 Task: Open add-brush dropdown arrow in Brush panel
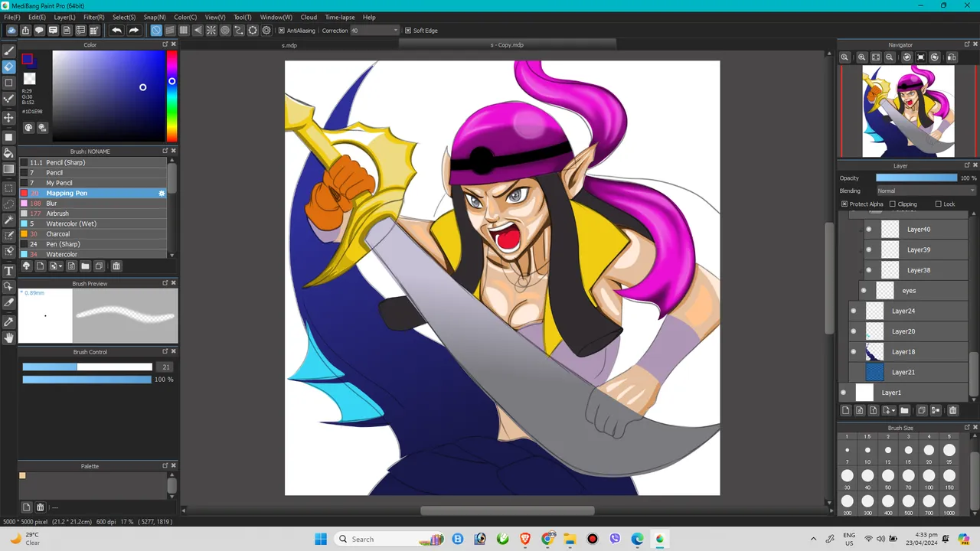coord(60,266)
